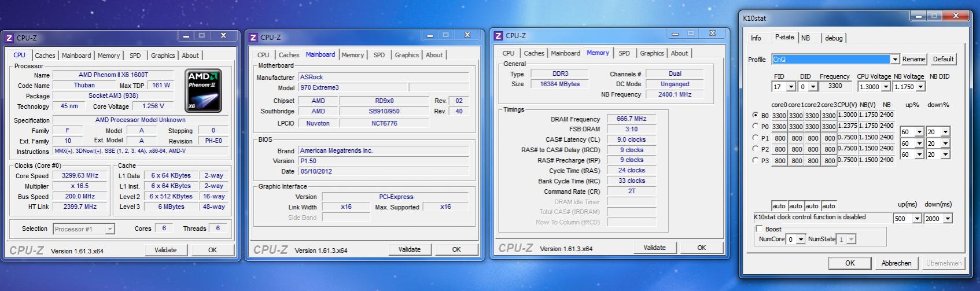Click the Frequency field showing 3300
980x291 pixels.
835,86
